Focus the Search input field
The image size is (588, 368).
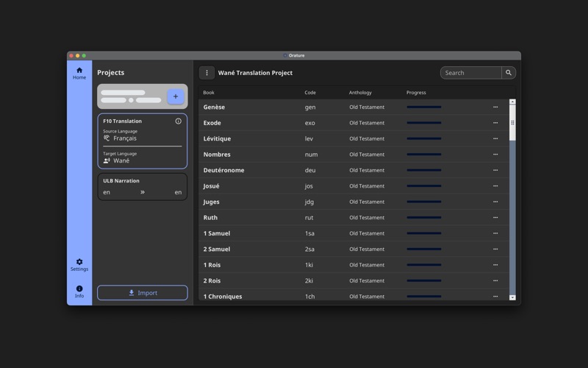471,73
